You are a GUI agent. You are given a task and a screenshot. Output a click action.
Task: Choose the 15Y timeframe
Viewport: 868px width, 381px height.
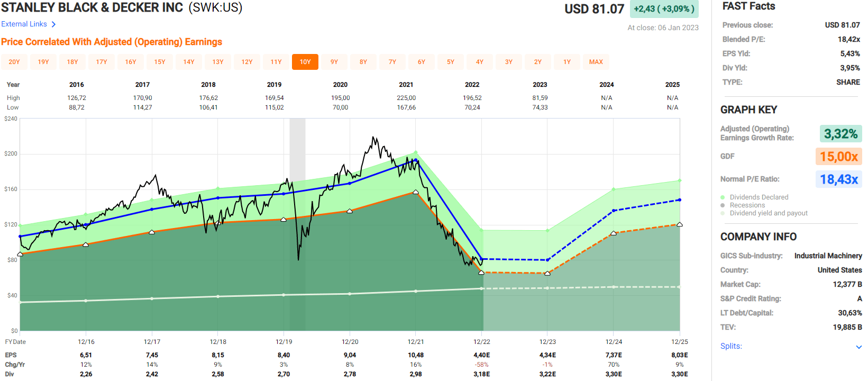point(160,62)
